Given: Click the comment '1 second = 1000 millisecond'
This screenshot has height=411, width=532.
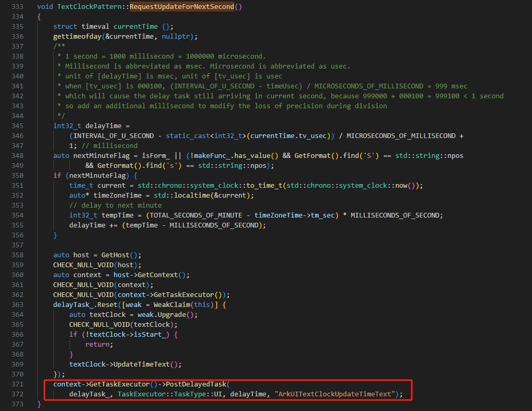Looking at the screenshot, I should coord(120,56).
